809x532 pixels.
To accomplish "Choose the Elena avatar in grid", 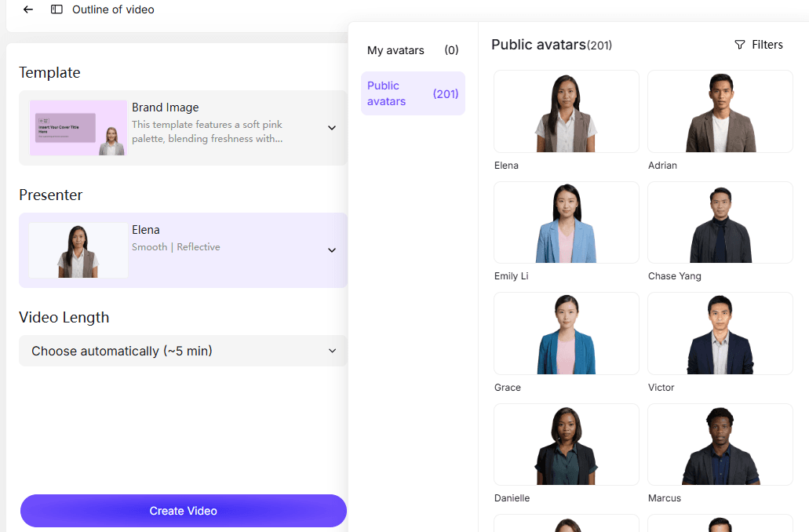I will tap(566, 111).
